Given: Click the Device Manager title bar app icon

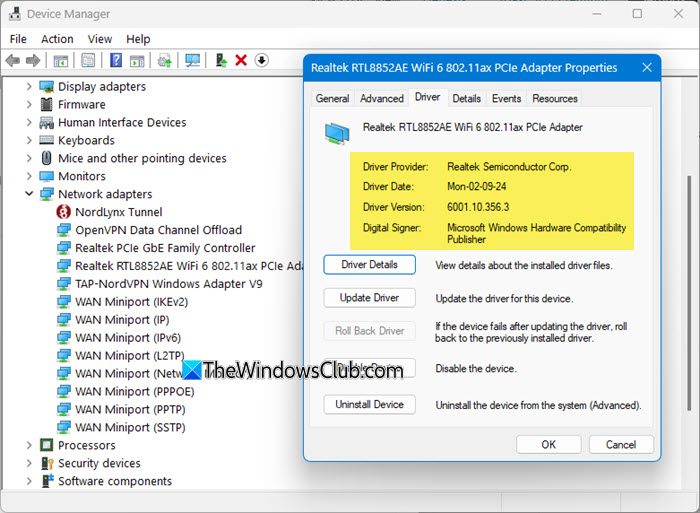Looking at the screenshot, I should 15,13.
